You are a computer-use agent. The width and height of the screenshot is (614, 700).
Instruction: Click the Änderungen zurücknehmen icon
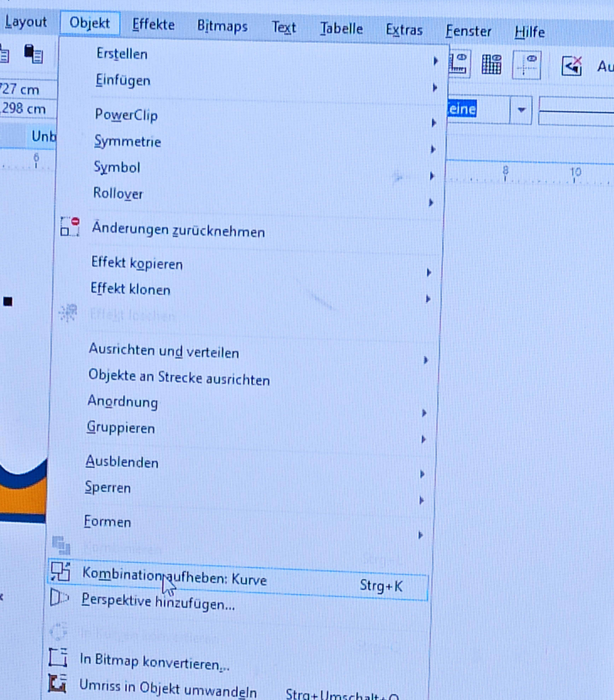tap(70, 227)
